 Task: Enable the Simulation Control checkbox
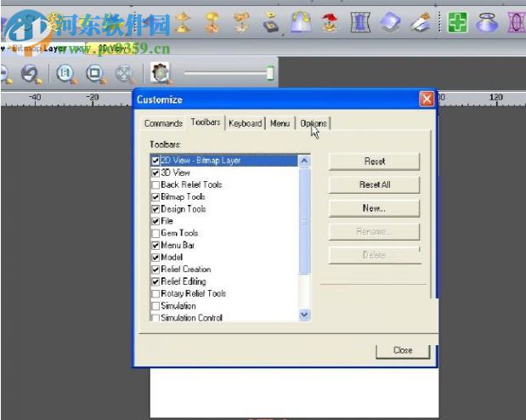(156, 318)
